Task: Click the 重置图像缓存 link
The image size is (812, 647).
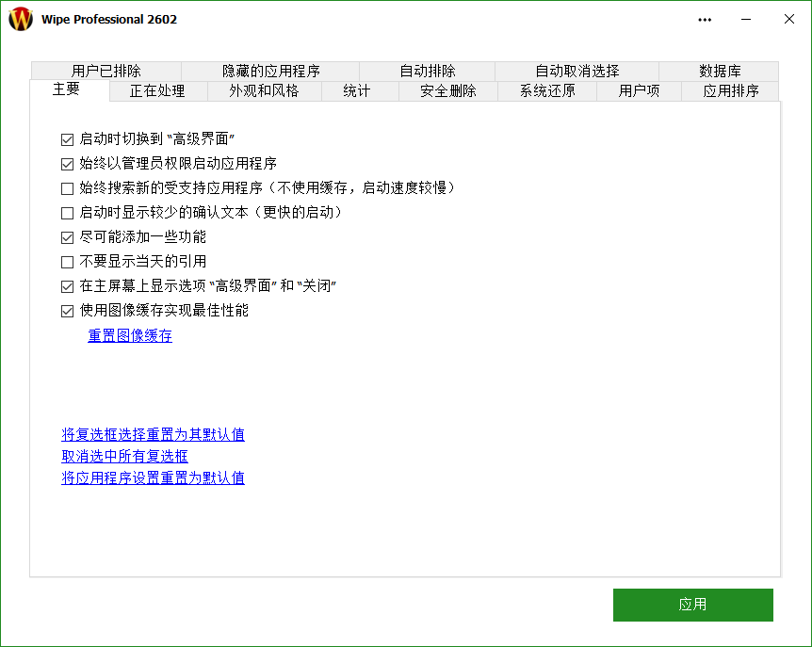Action: point(129,335)
